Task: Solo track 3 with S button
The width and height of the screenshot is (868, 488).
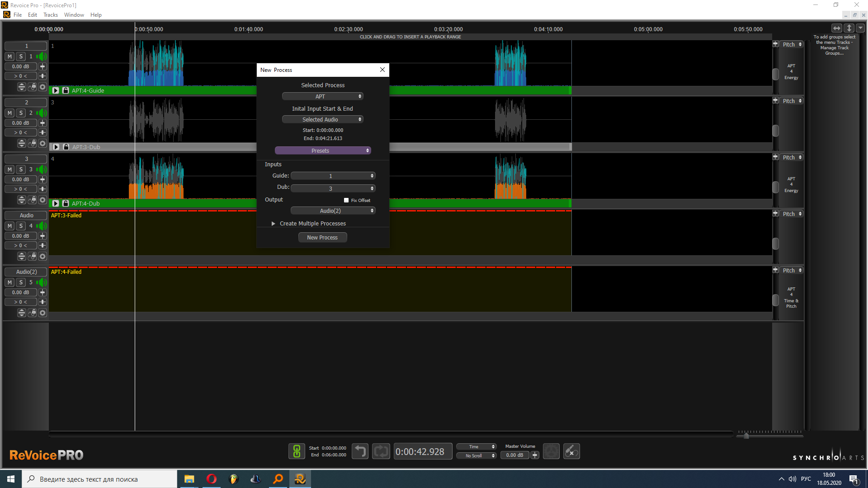Action: (x=21, y=169)
